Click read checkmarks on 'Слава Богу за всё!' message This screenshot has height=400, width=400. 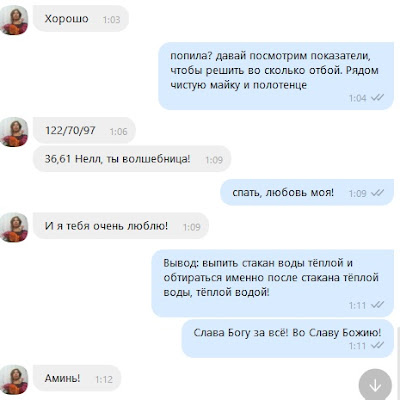pos(377,345)
